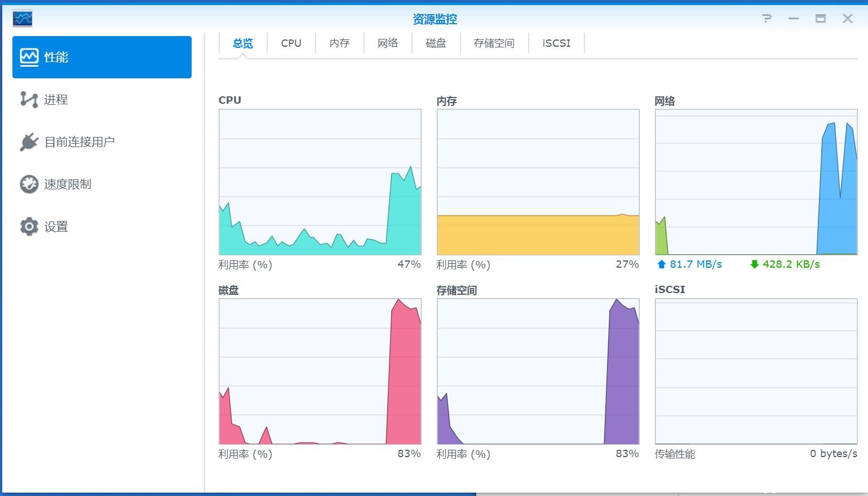Click the 设置 gear icon
This screenshot has width=868, height=496.
29,227
